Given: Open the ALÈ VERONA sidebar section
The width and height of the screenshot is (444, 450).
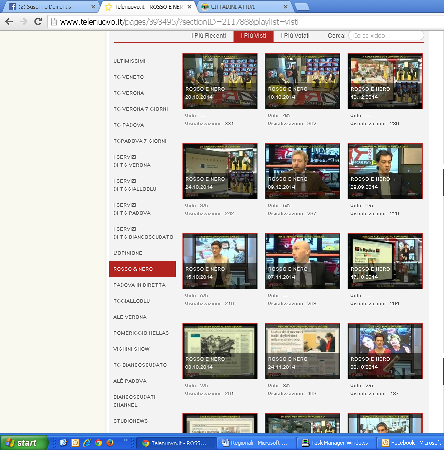Looking at the screenshot, I should coord(130,317).
